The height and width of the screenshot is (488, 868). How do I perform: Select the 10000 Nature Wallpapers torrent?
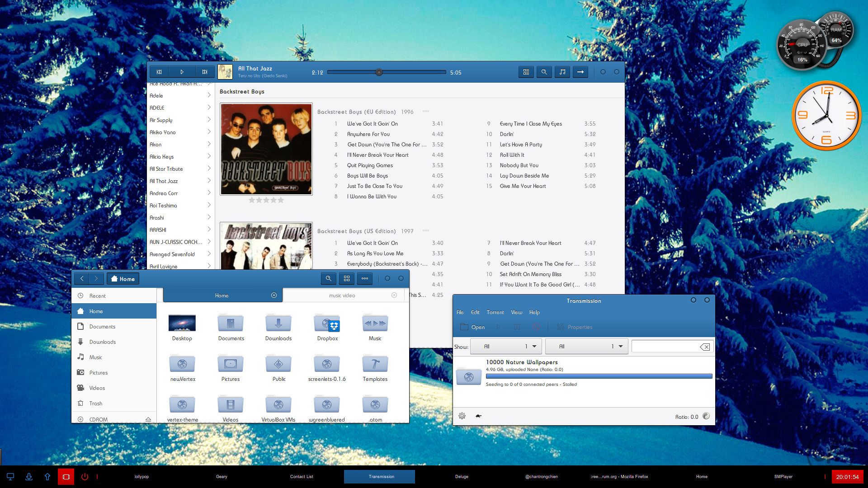click(584, 373)
